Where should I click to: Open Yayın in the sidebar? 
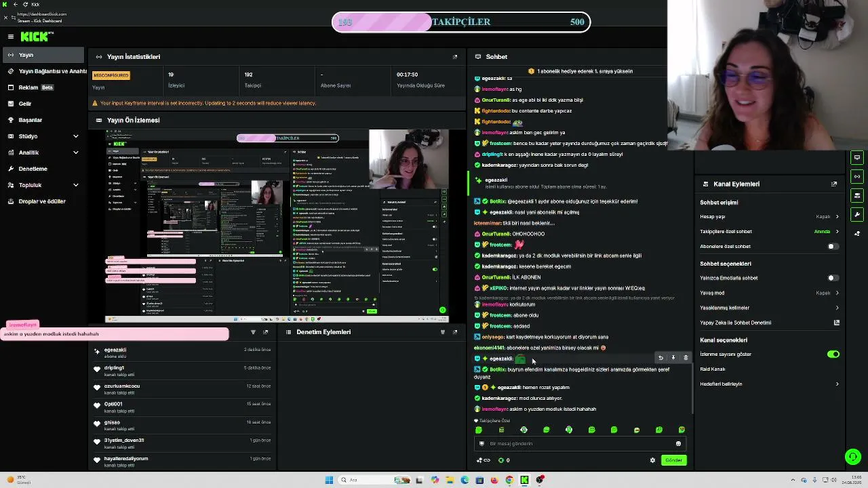pyautogui.click(x=43, y=55)
